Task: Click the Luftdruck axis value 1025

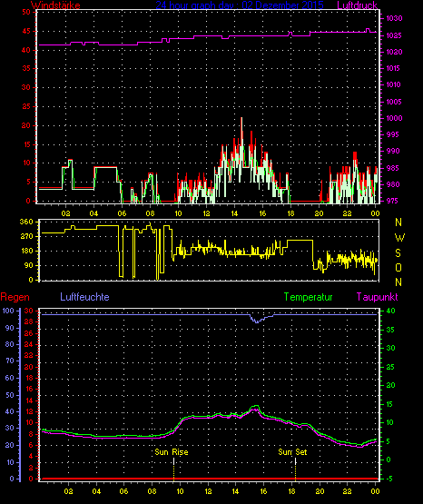Action: click(x=394, y=35)
